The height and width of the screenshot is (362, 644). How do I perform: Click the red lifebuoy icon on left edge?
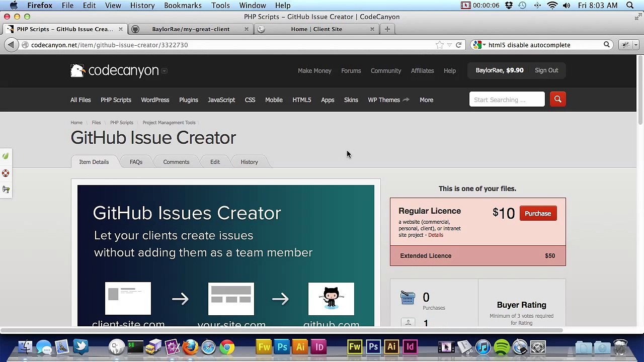pos(6,173)
